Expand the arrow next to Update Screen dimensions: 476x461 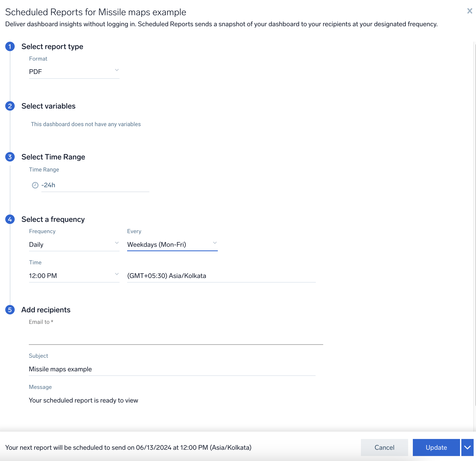click(467, 447)
